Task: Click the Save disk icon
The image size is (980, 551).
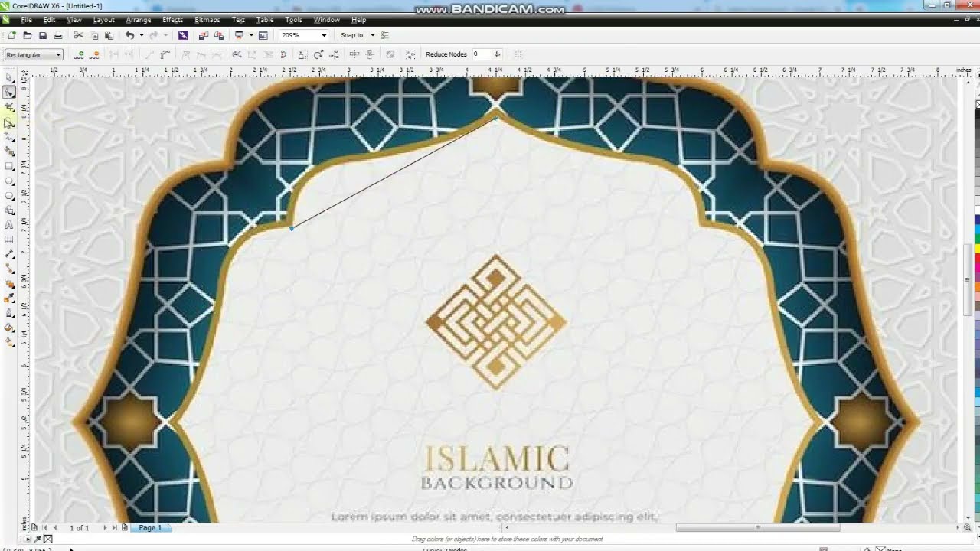Action: (42, 35)
